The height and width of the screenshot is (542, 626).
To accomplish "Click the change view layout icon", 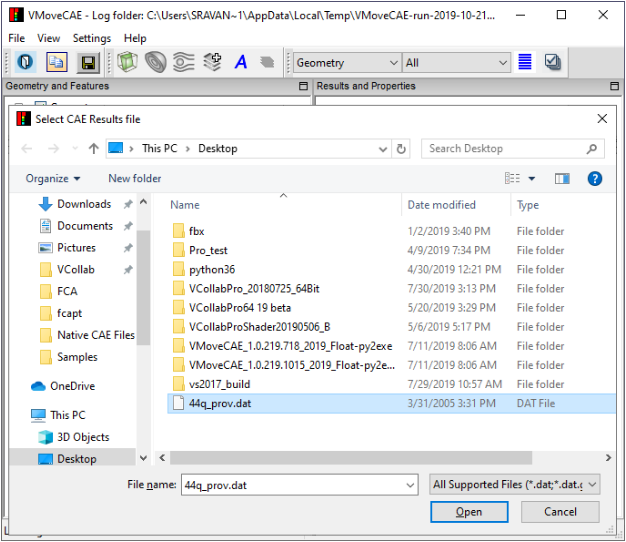I will [x=512, y=178].
